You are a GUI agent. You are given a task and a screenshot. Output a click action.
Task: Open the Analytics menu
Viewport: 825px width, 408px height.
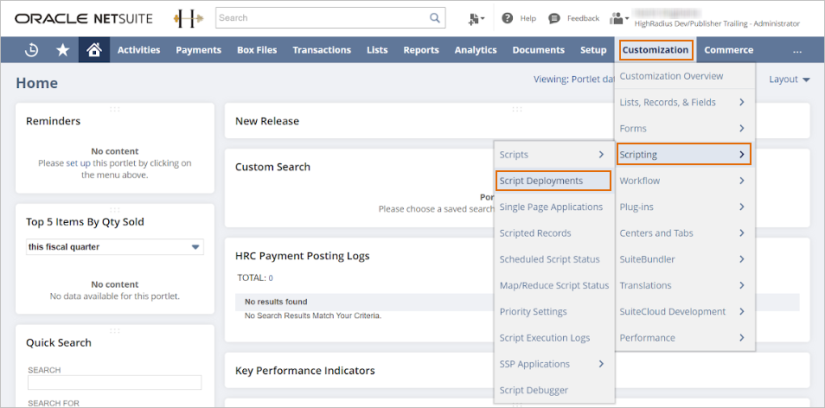(476, 50)
